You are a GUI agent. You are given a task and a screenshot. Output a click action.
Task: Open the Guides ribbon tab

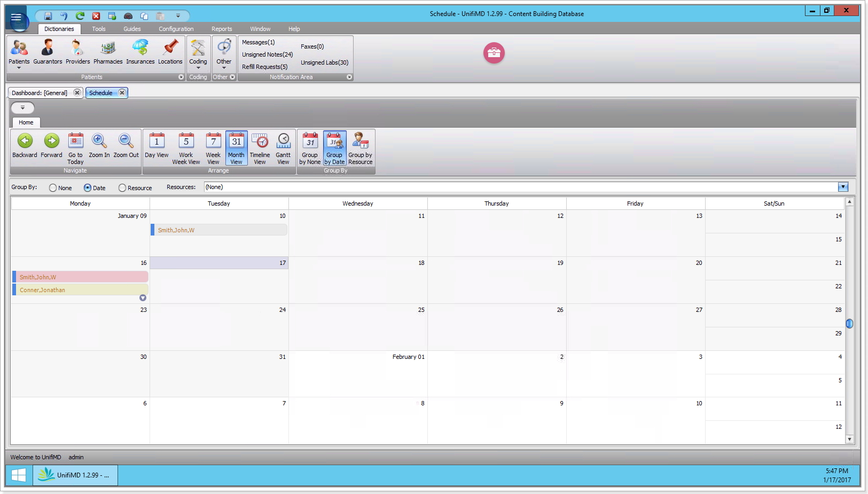coord(132,29)
